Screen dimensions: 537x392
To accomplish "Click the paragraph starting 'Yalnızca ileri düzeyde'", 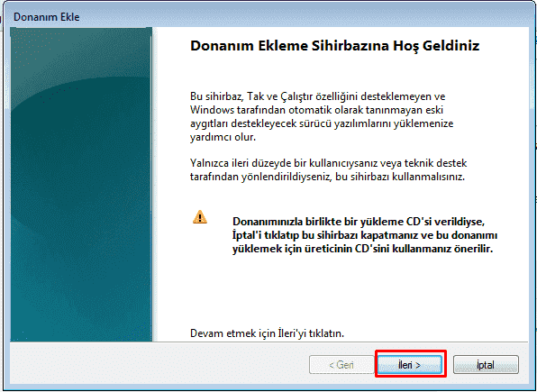I will click(328, 169).
